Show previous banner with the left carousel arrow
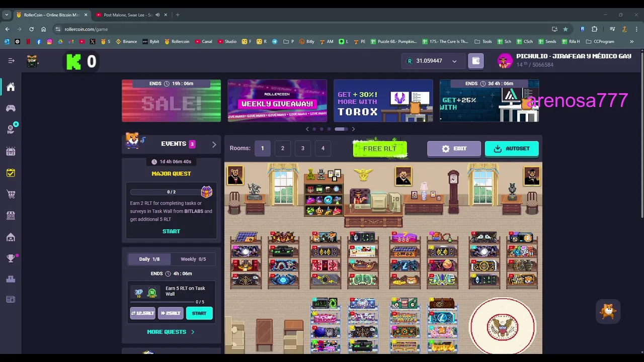Screen dimensions: 644x362 pyautogui.click(x=307, y=129)
